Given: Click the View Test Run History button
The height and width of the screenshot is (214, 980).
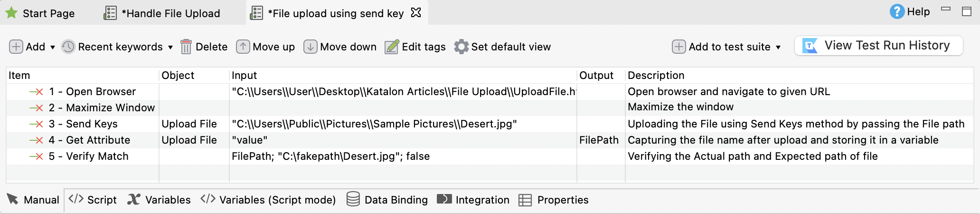Looking at the screenshot, I should click(x=878, y=46).
